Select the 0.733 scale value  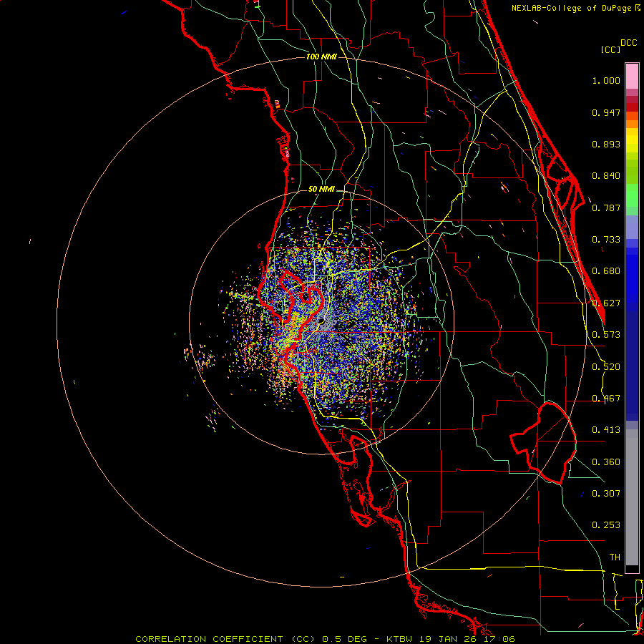(606, 240)
